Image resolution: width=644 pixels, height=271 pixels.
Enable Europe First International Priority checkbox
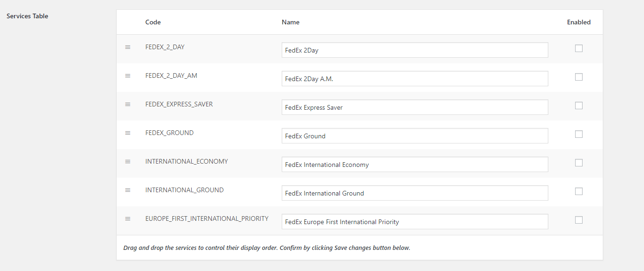579,220
